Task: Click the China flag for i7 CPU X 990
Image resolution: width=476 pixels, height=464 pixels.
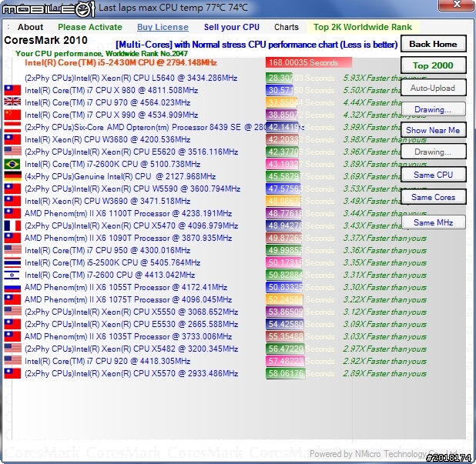Action: [x=12, y=115]
